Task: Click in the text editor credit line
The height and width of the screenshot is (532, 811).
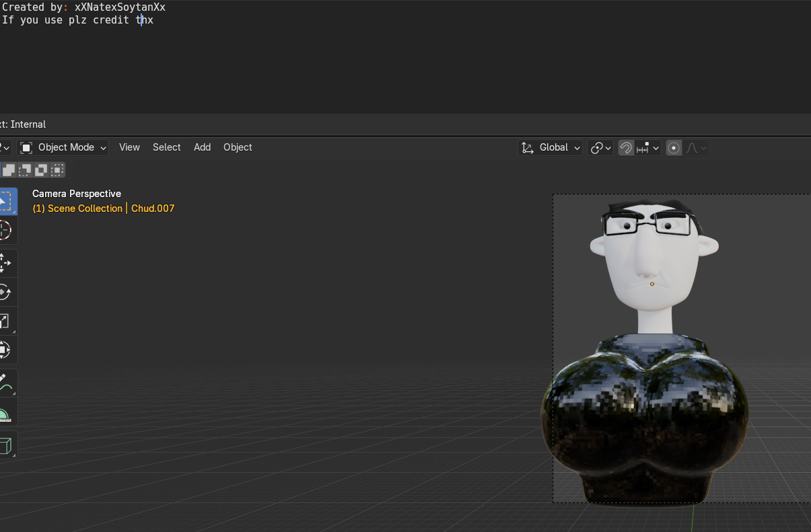Action: click(x=77, y=20)
